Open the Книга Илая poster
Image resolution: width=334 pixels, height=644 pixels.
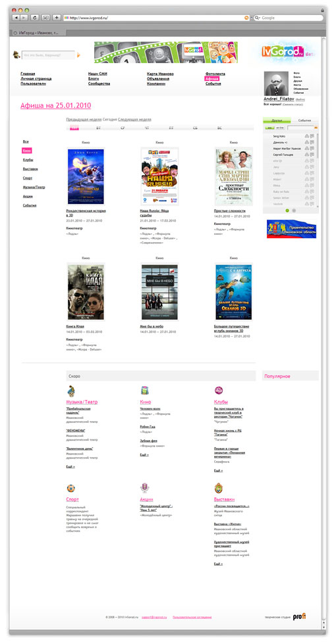pos(86,292)
